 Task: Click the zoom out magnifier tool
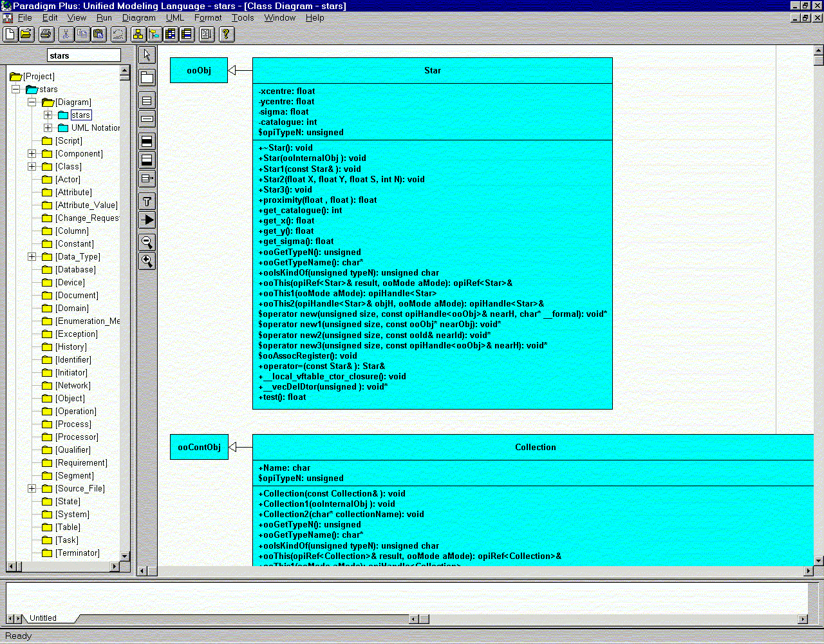point(147,242)
